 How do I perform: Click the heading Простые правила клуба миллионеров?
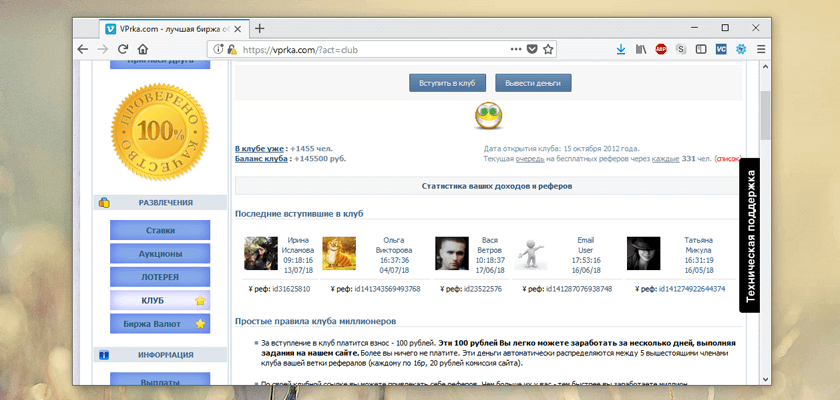tap(316, 321)
